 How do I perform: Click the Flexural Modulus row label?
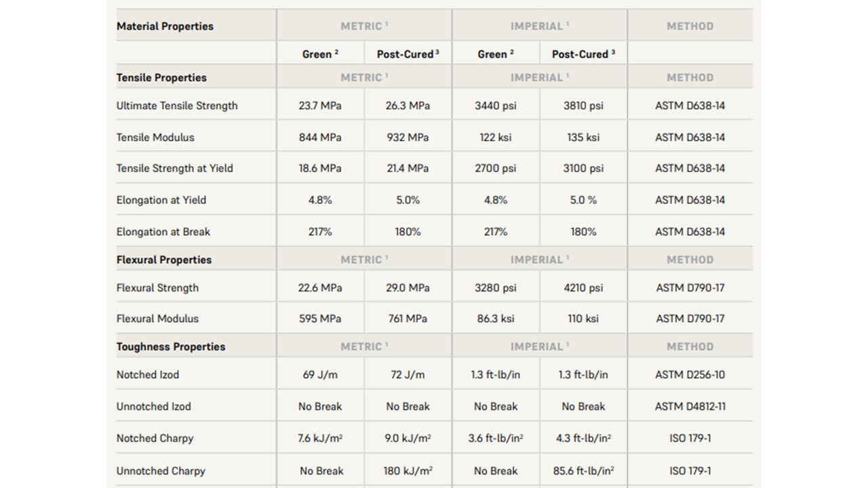click(157, 319)
